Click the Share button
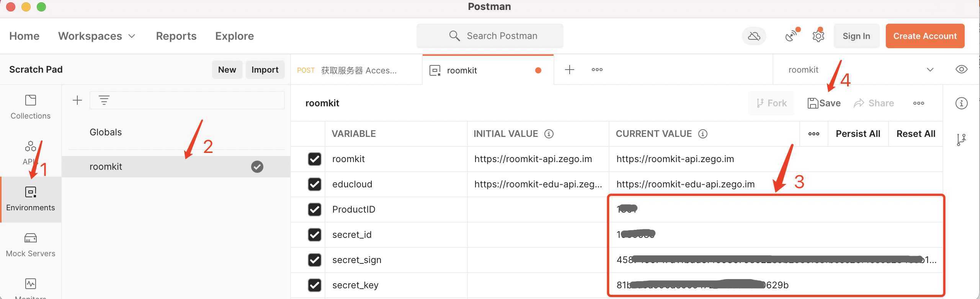This screenshot has height=299, width=980. [874, 103]
